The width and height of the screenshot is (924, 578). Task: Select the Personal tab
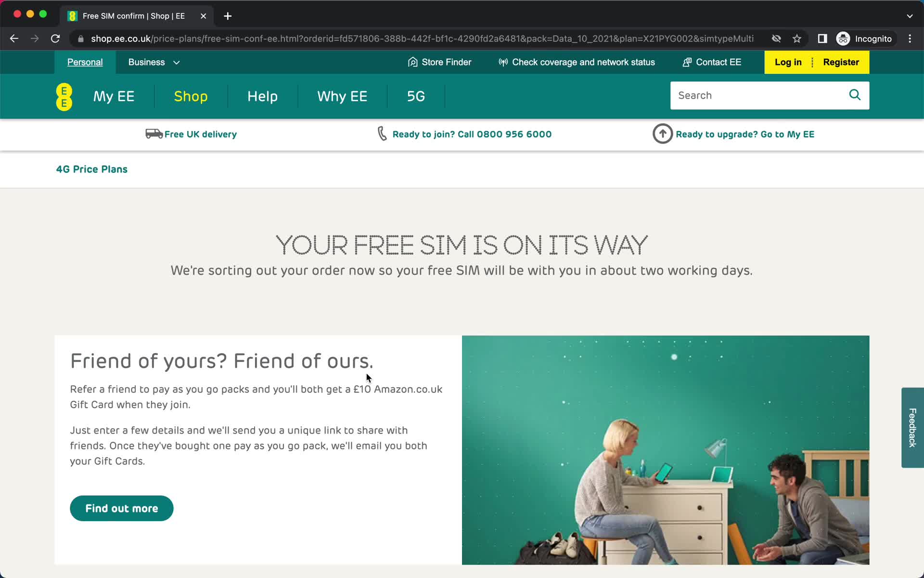click(85, 62)
